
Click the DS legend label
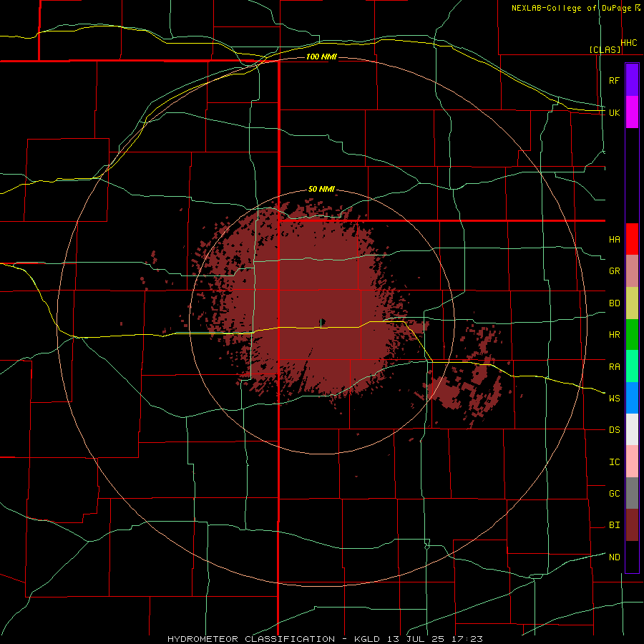tap(615, 430)
